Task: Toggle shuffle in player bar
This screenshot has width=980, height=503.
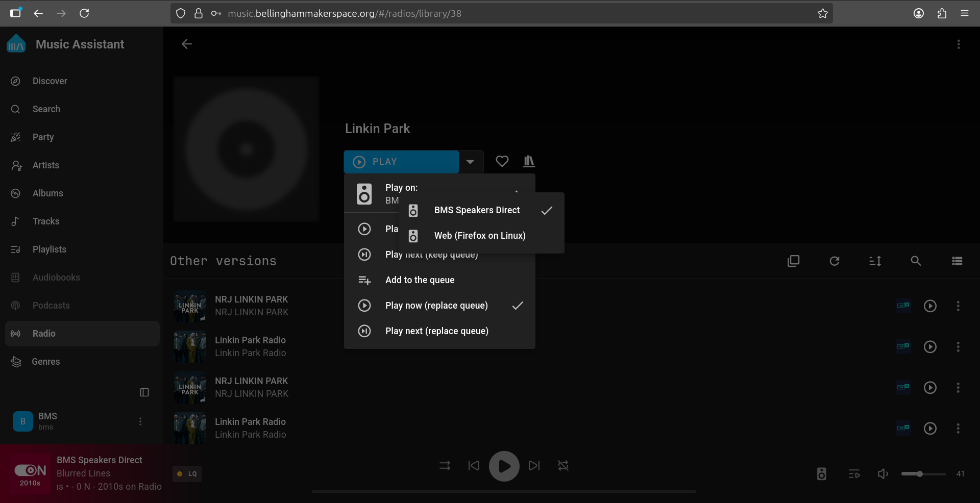Action: pyautogui.click(x=445, y=466)
